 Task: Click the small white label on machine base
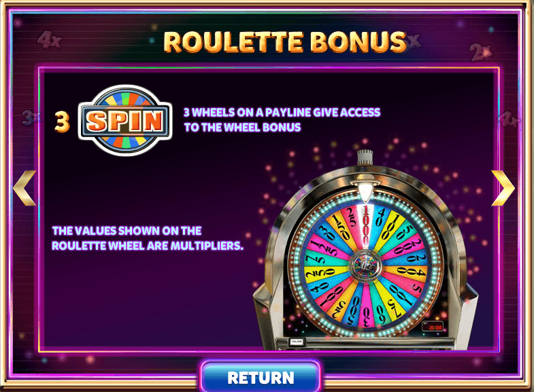pyautogui.click(x=297, y=342)
